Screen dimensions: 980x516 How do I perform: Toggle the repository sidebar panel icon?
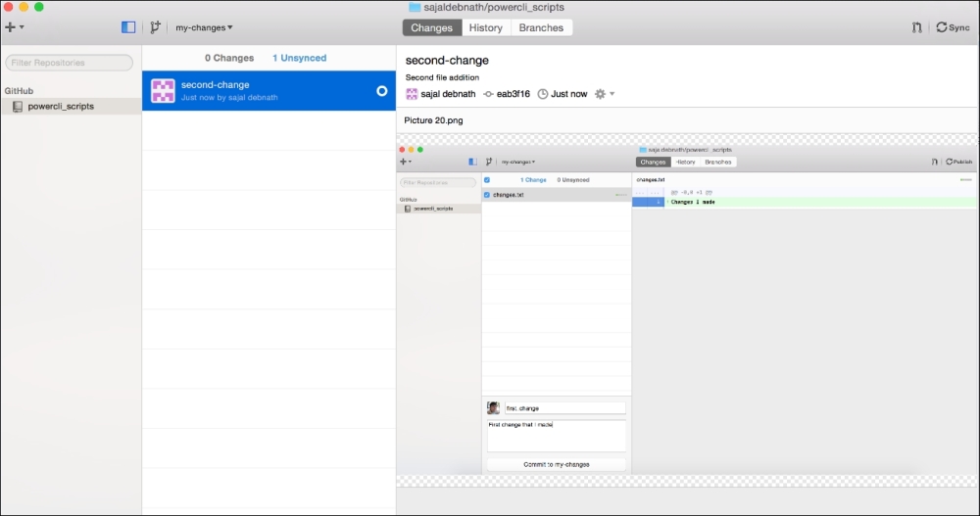(x=128, y=27)
